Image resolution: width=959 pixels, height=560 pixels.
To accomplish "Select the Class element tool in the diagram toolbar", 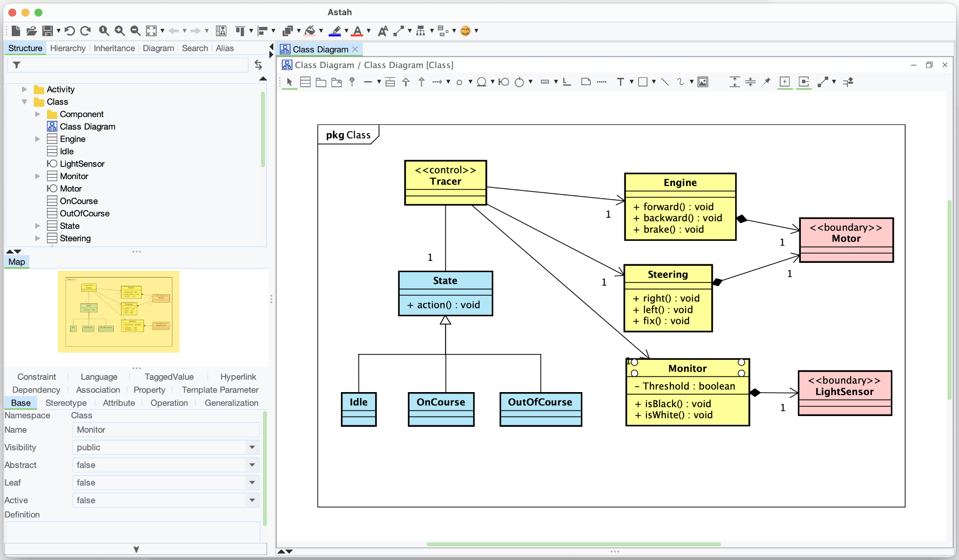I will click(305, 82).
